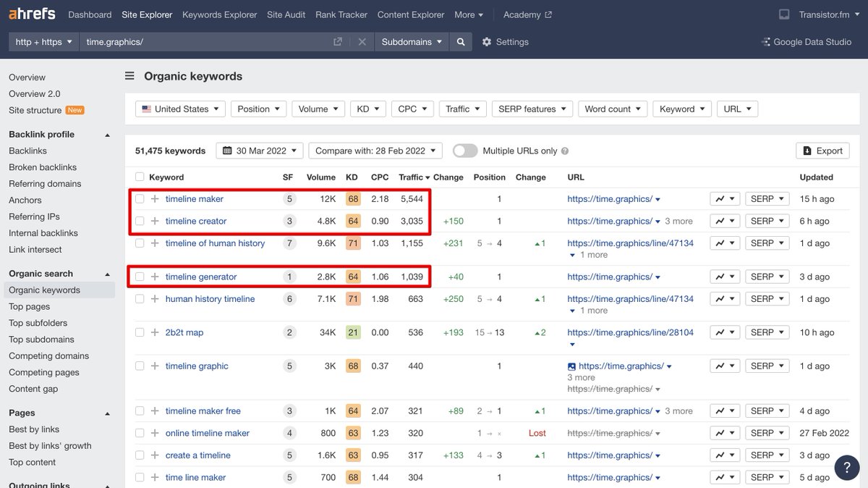Go to Keywords Explorer tab

pos(219,14)
